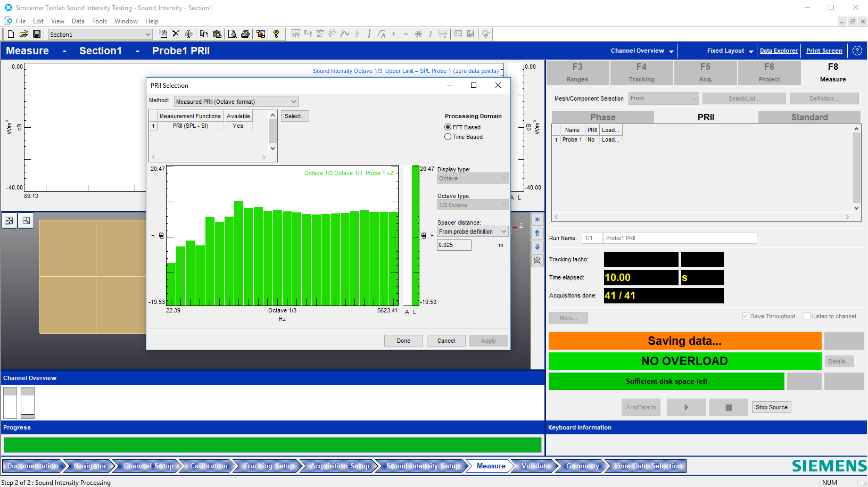Switch to the Phase tab
This screenshot has width=868, height=487.
coord(602,117)
